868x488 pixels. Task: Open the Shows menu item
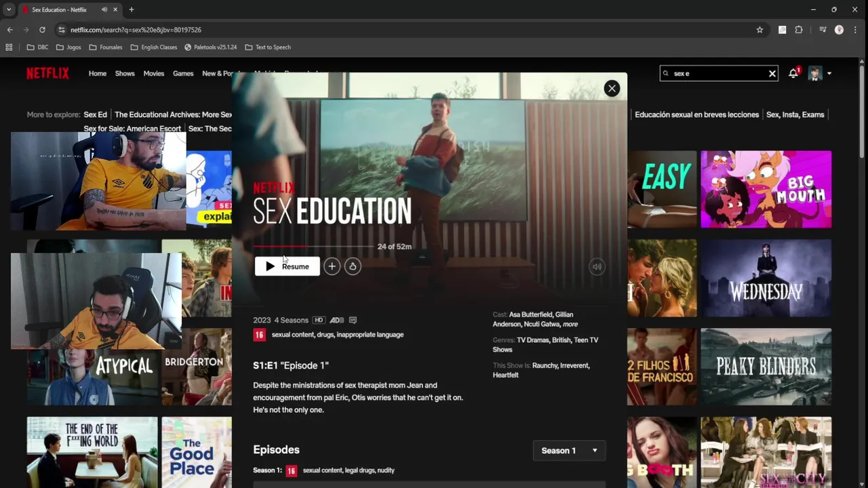coord(125,73)
